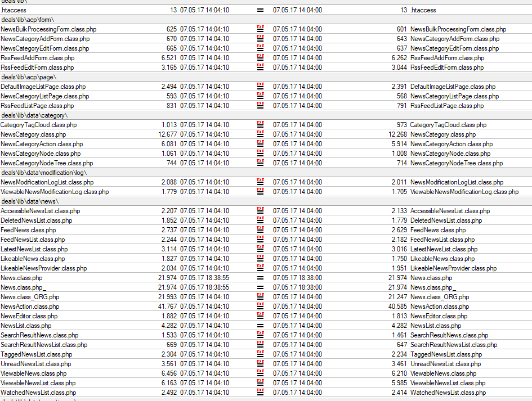
Task: Click the unequal icon for LatestNewsList.class.php
Action: pos(260,249)
